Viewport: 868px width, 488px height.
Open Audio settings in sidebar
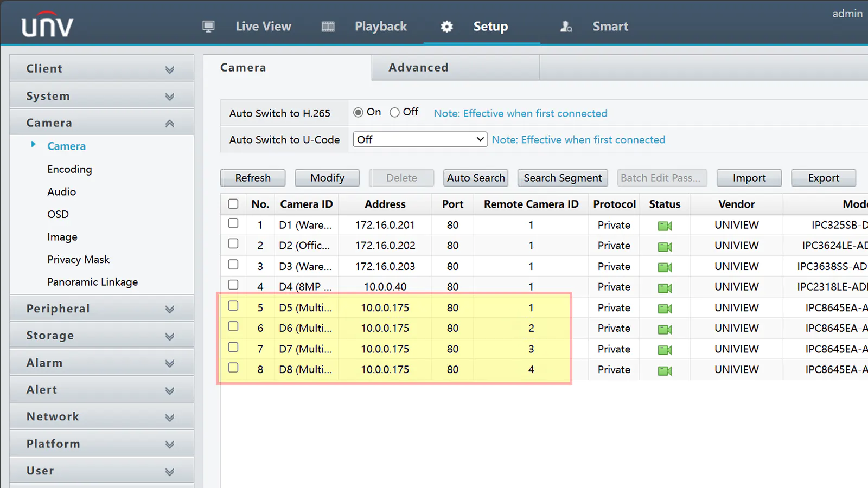[61, 191]
